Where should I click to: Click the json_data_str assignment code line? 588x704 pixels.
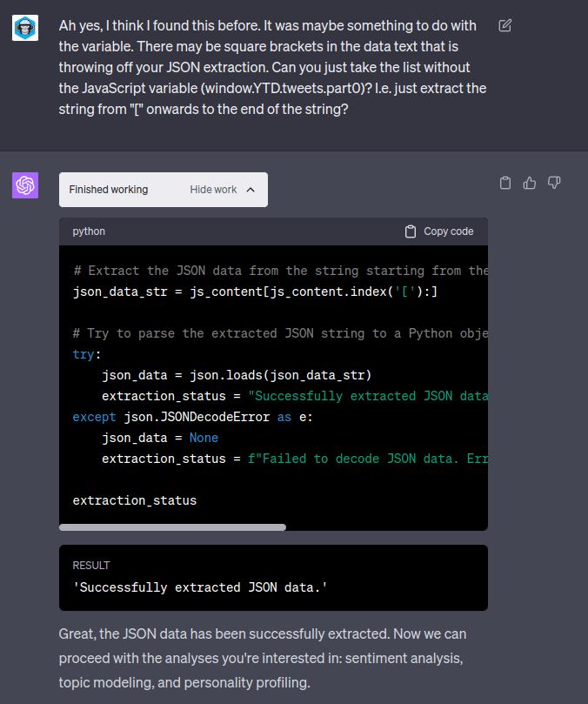pos(255,292)
